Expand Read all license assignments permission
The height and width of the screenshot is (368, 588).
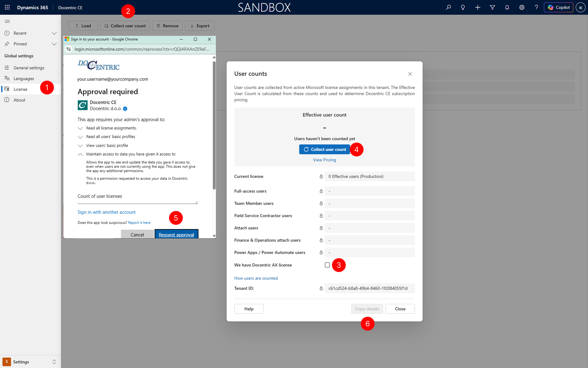click(x=80, y=128)
